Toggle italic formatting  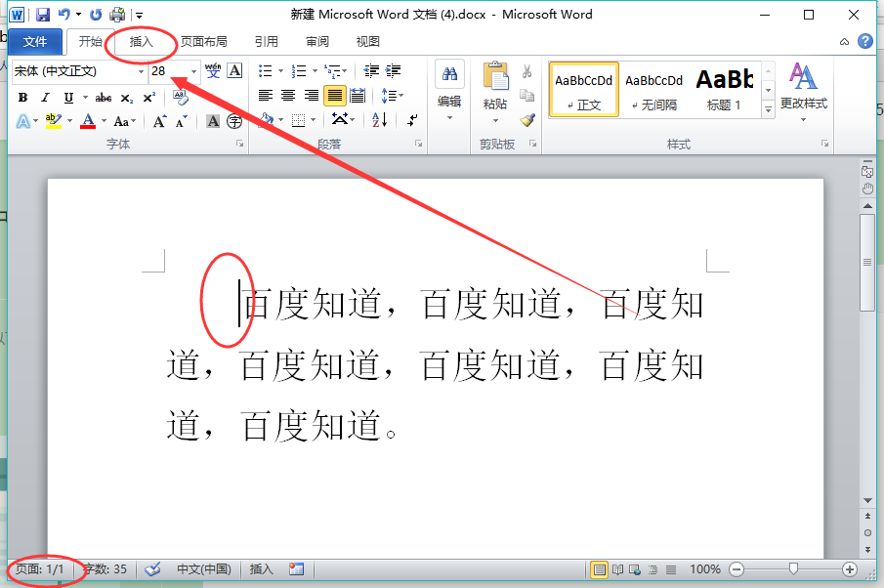46,98
